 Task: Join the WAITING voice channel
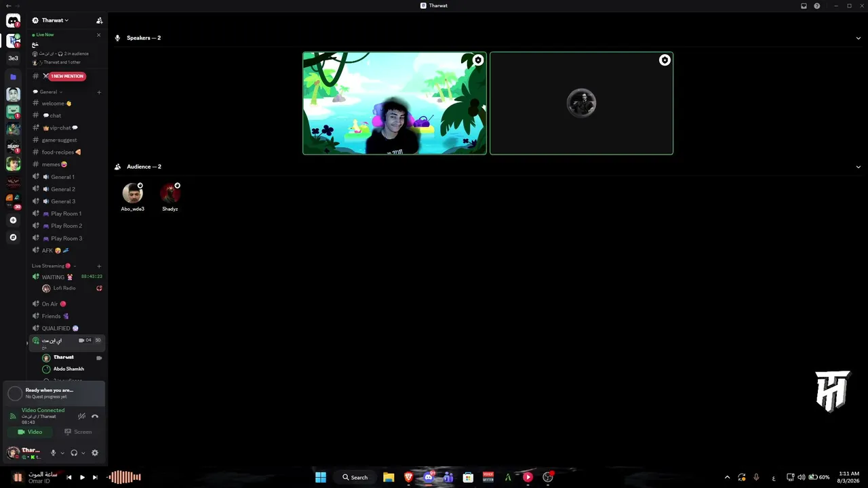(x=66, y=277)
